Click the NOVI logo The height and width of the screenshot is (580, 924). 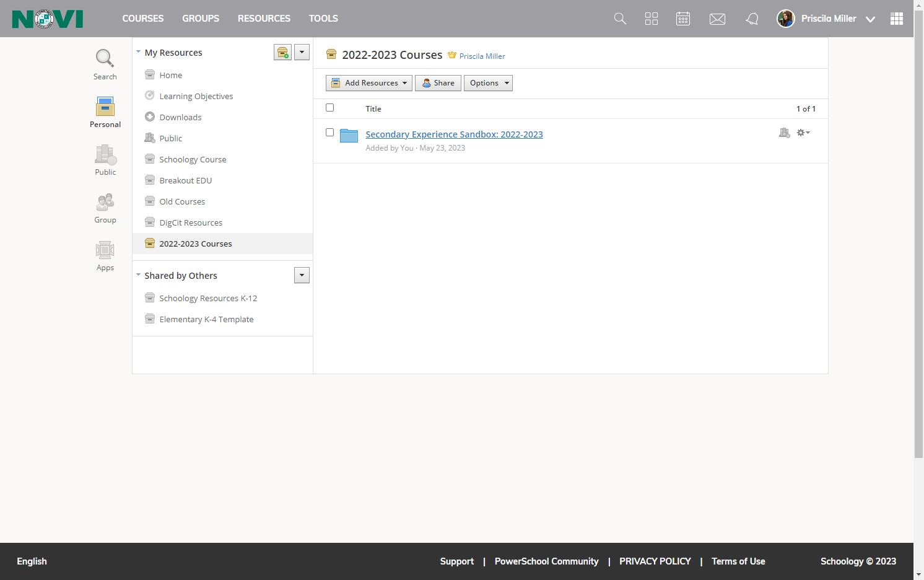[x=47, y=19]
